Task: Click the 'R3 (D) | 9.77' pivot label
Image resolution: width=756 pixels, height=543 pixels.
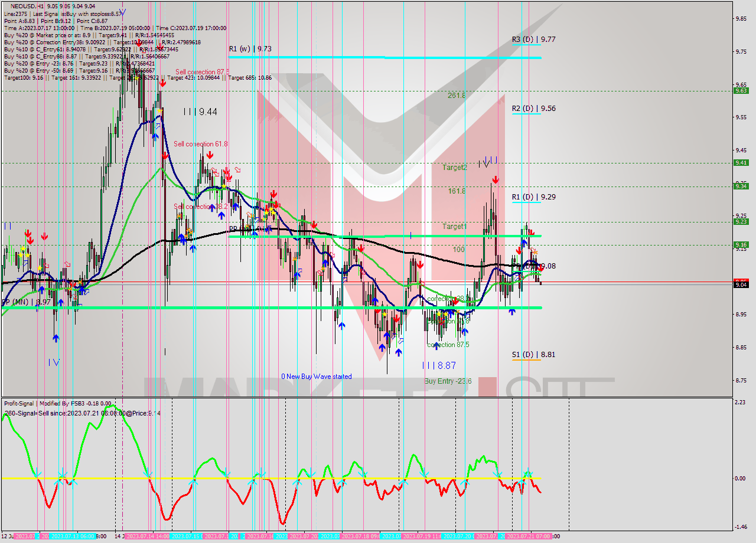Action: (533, 40)
